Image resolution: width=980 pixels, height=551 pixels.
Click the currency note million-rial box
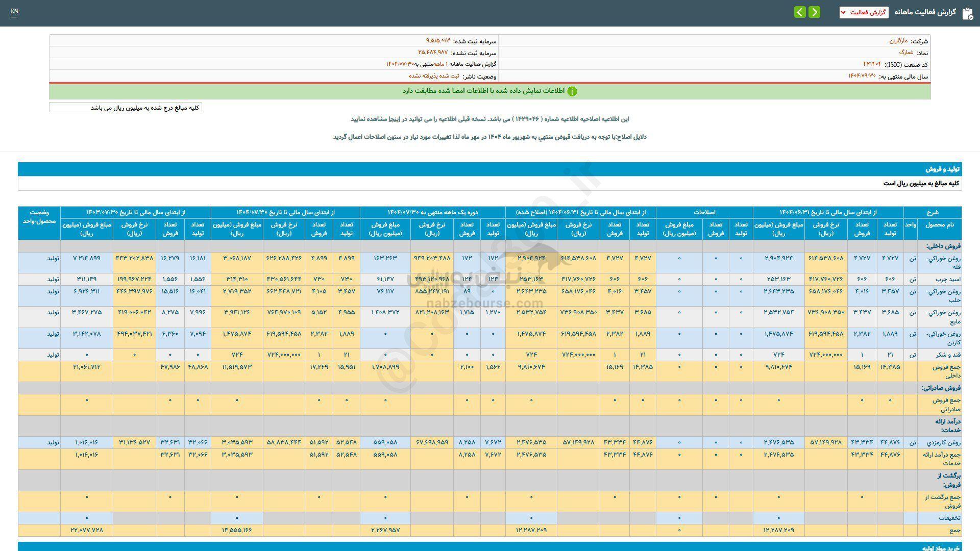point(126,108)
